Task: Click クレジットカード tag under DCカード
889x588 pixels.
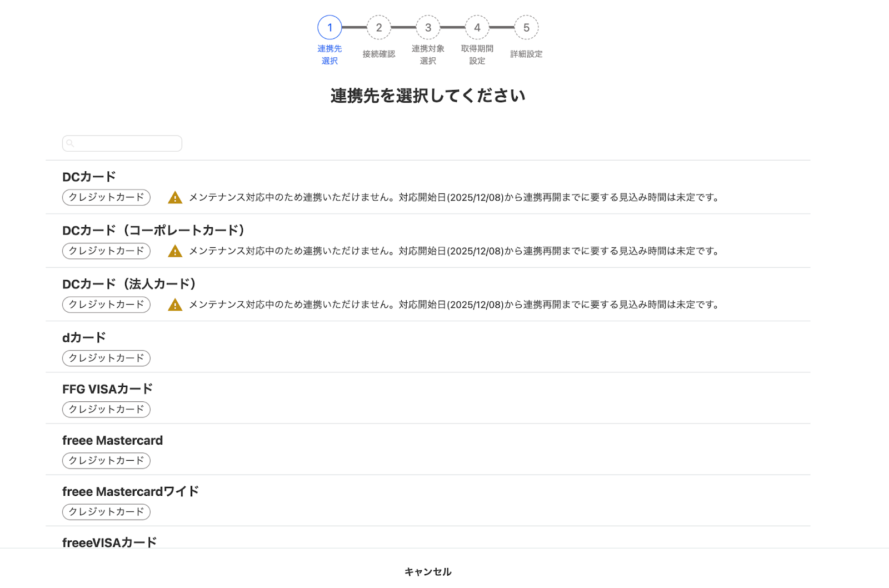Action: (106, 197)
